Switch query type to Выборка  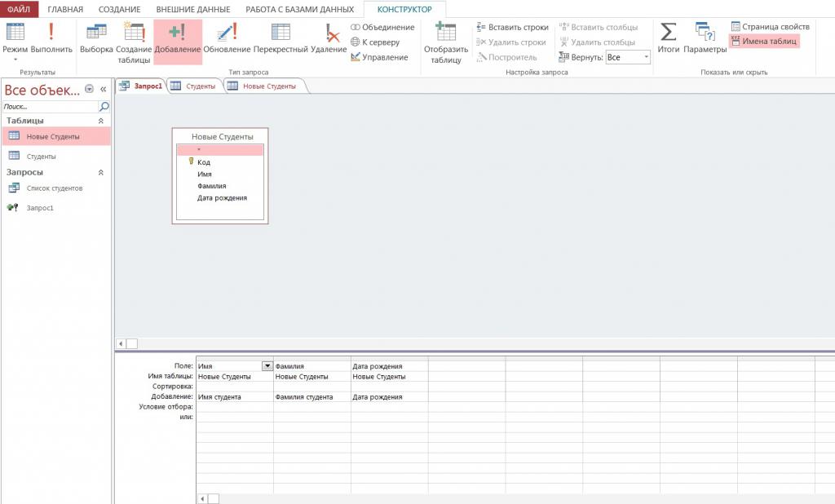96,38
